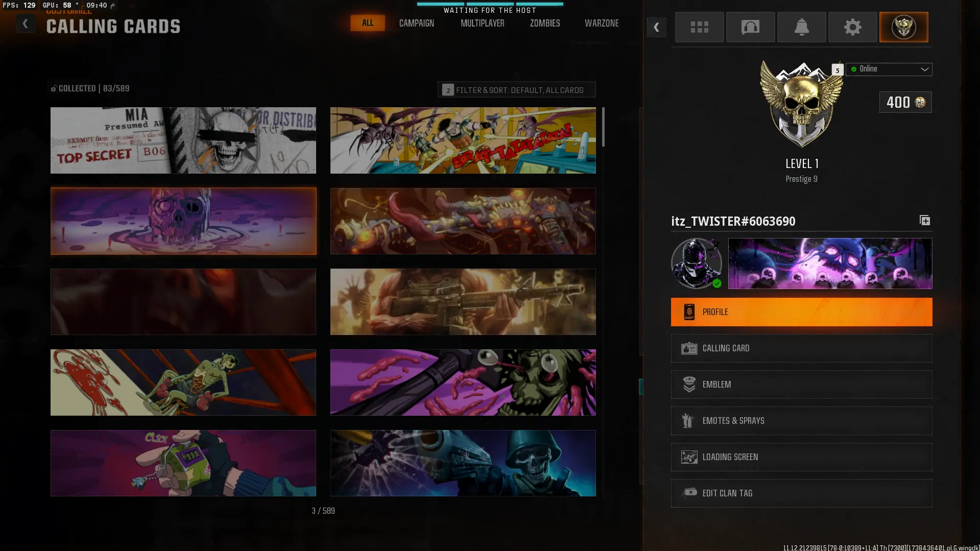Image resolution: width=980 pixels, height=551 pixels.
Task: Open the Loading Screen menu entry
Action: tap(801, 457)
